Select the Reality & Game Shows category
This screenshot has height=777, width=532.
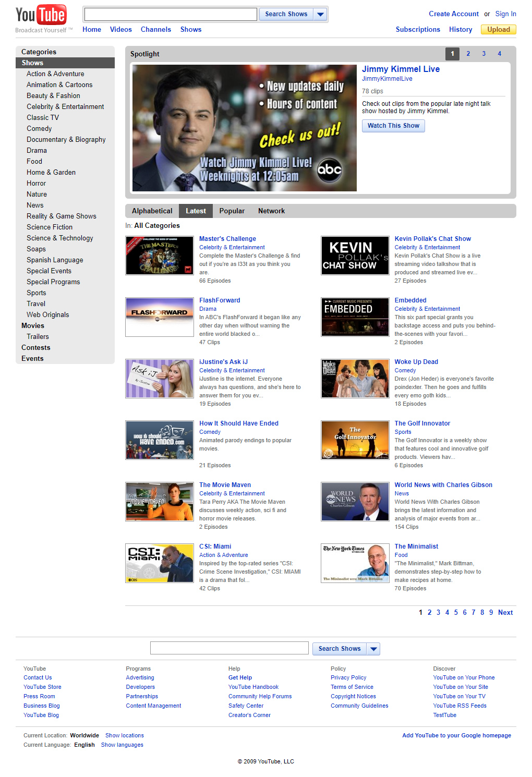[62, 216]
